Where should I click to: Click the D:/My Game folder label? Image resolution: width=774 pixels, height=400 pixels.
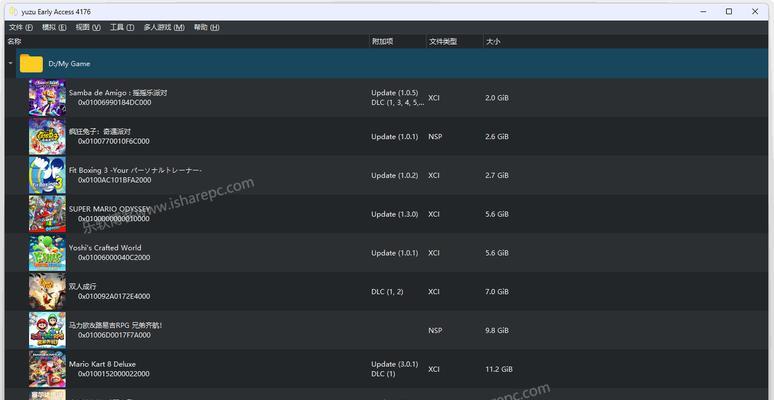click(69, 64)
